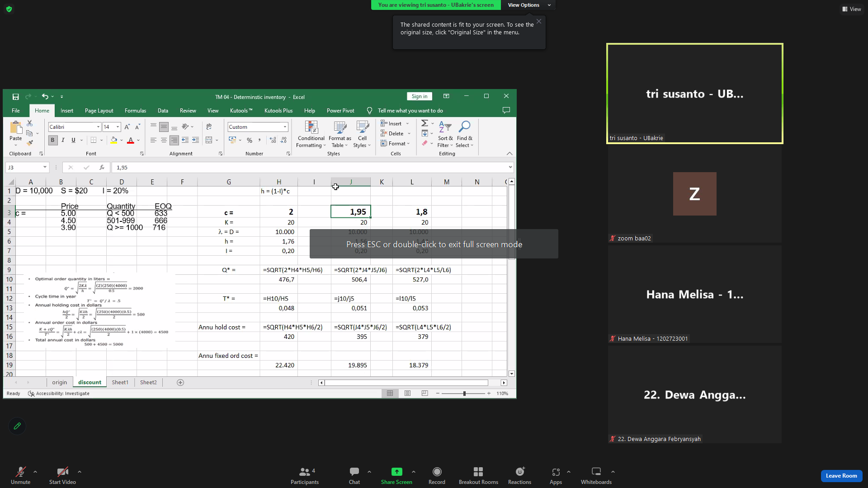Open the Delete cells dropdown
868x488 pixels.
409,134
